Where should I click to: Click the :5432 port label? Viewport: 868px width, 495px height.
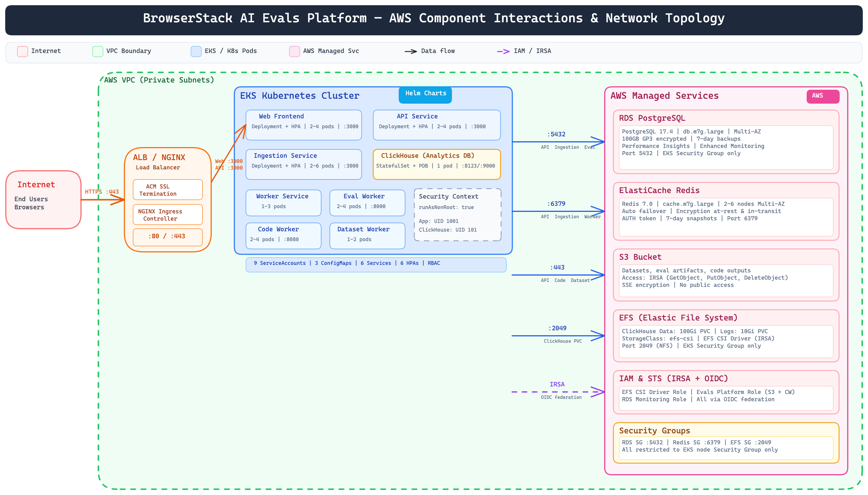click(556, 134)
